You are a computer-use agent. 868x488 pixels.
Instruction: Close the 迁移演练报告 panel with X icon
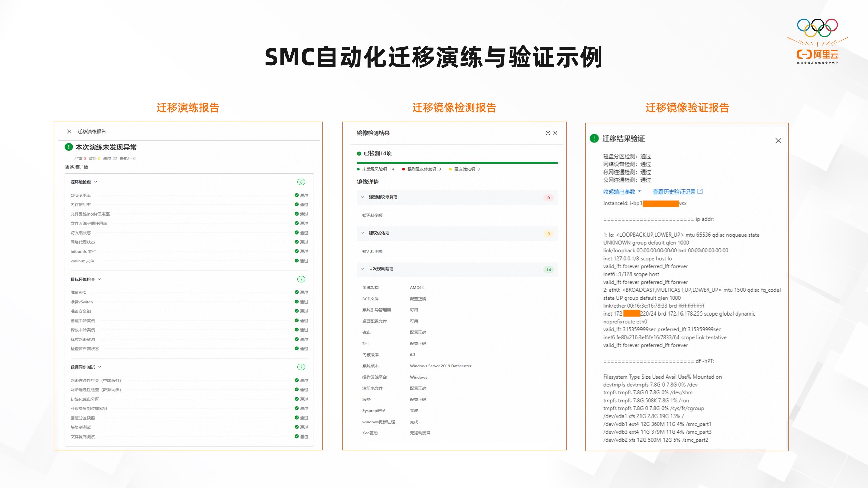click(69, 131)
